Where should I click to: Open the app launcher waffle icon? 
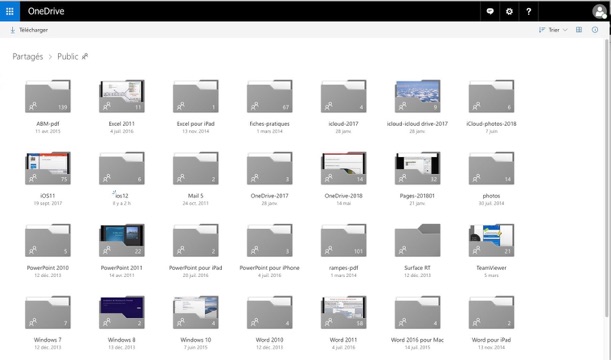[x=10, y=11]
